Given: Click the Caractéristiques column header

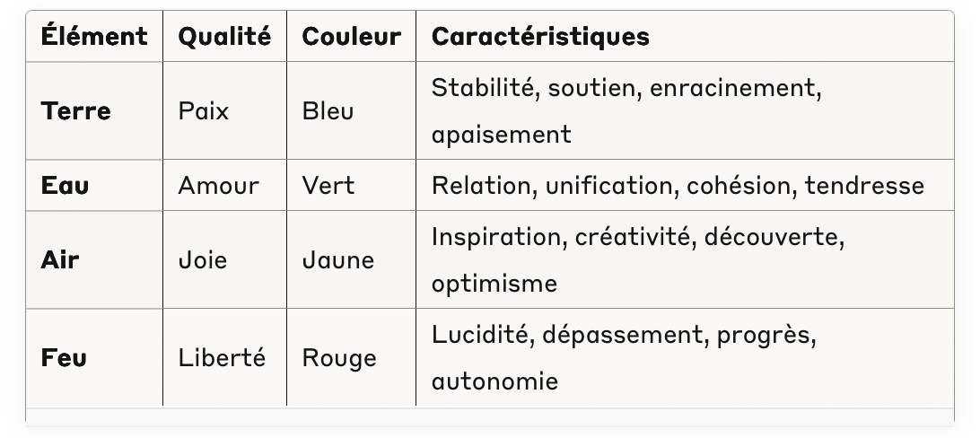Looking at the screenshot, I should (x=540, y=37).
